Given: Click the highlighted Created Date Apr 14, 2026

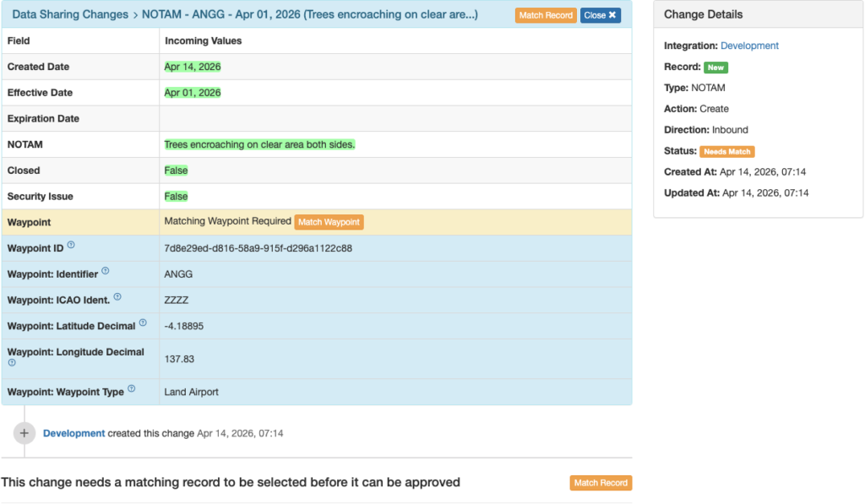Looking at the screenshot, I should [x=193, y=67].
